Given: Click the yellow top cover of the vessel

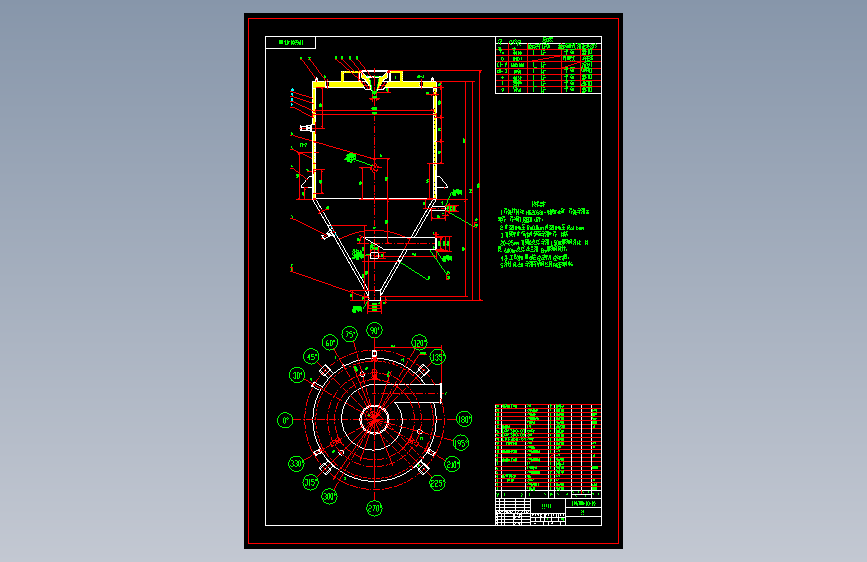Looking at the screenshot, I should click(x=375, y=81).
